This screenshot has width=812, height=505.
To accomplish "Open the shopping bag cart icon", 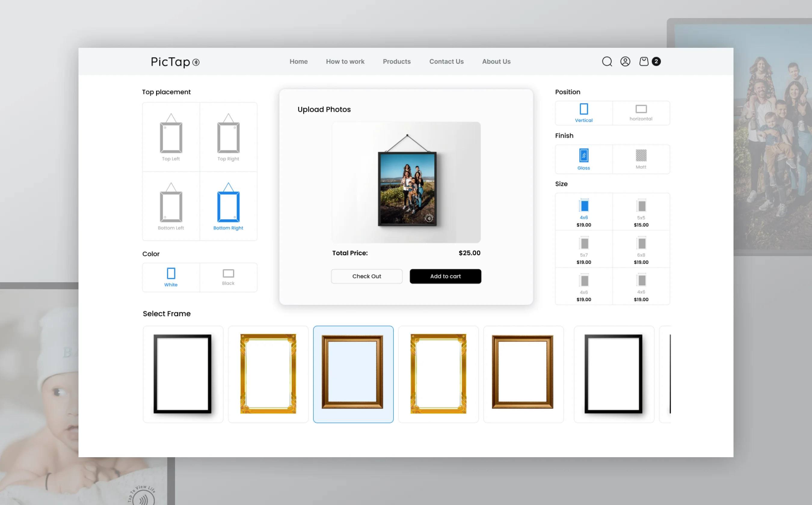I will click(x=644, y=61).
